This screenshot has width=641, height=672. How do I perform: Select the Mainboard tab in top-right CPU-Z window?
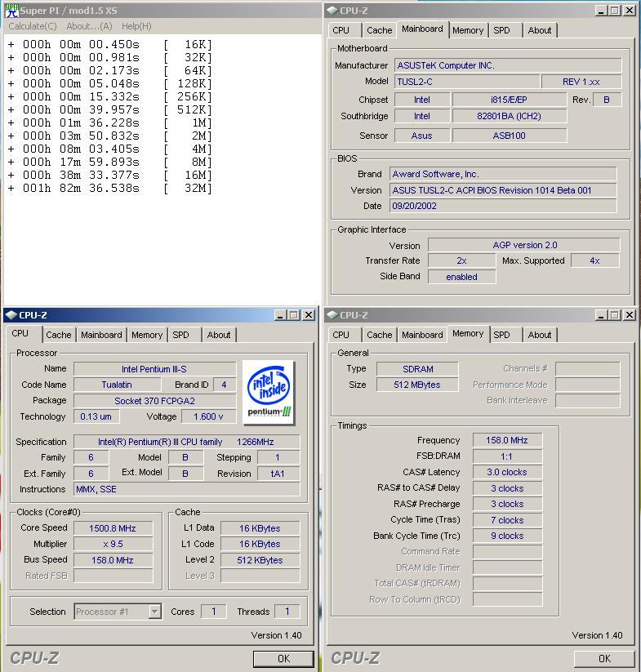(422, 29)
